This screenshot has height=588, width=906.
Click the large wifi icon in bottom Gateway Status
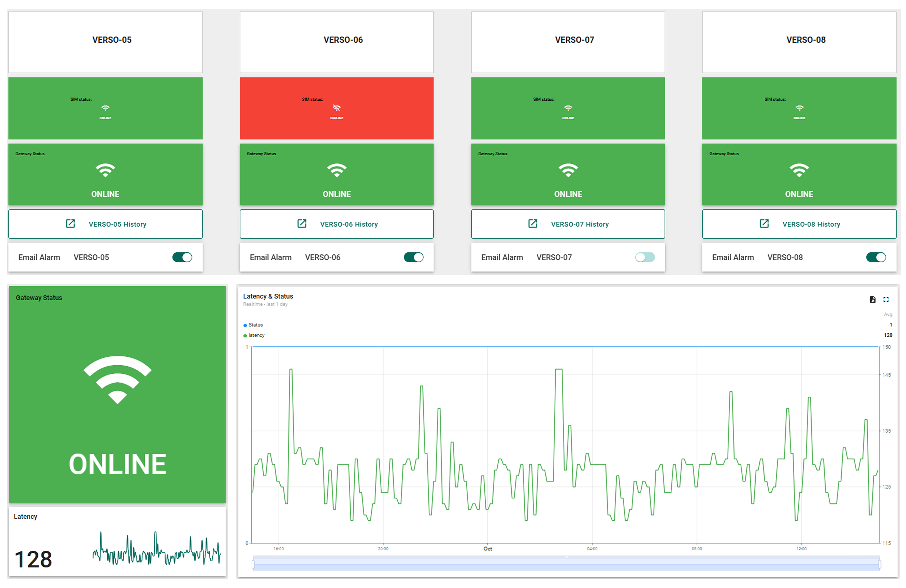(117, 380)
